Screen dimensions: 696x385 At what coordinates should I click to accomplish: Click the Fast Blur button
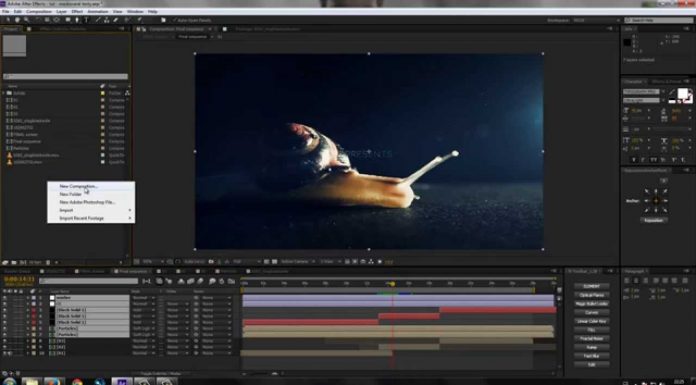[591, 356]
